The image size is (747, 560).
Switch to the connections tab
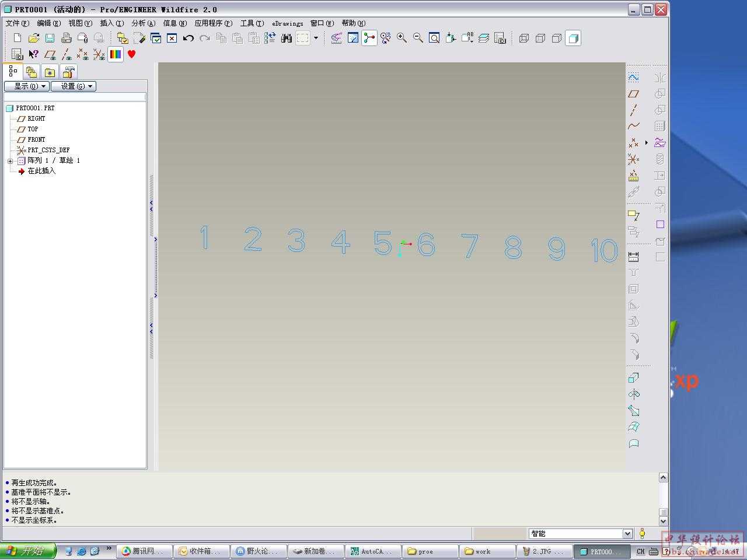click(69, 72)
